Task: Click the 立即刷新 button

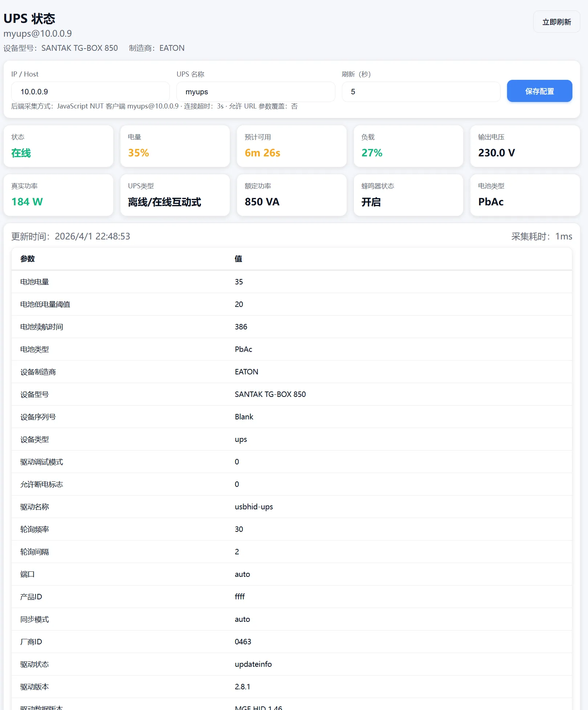Action: click(x=556, y=22)
